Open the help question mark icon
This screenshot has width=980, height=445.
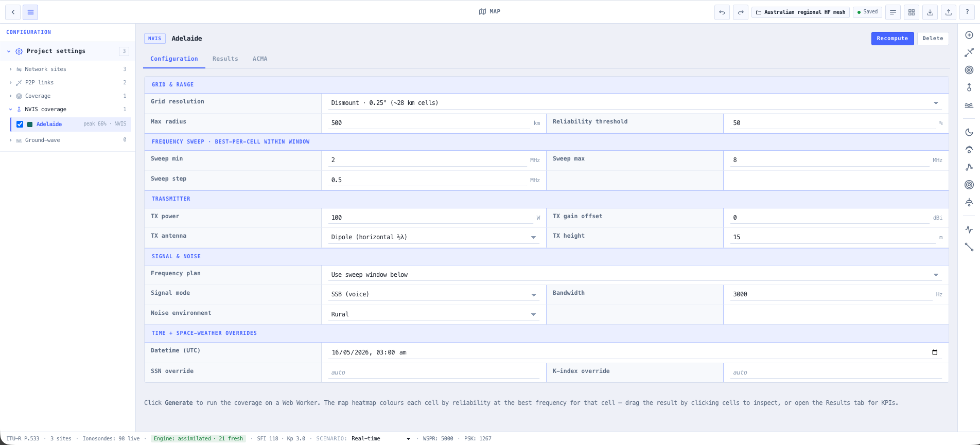(967, 12)
